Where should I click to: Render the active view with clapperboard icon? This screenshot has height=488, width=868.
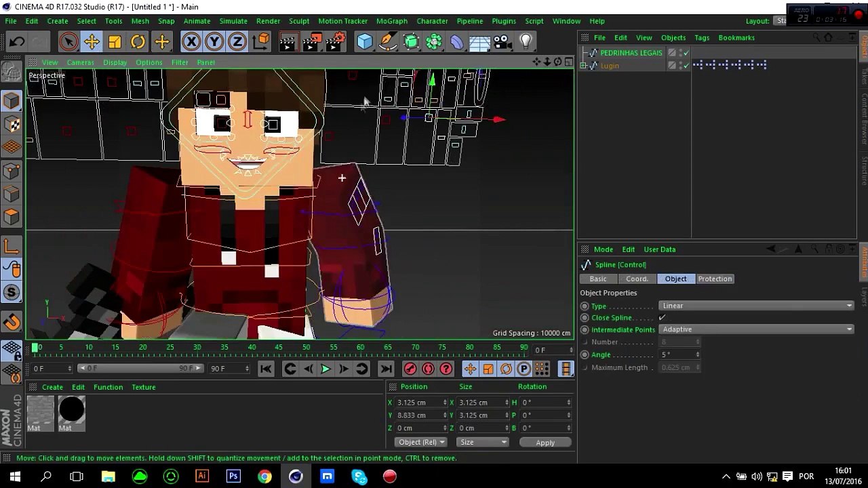(288, 42)
